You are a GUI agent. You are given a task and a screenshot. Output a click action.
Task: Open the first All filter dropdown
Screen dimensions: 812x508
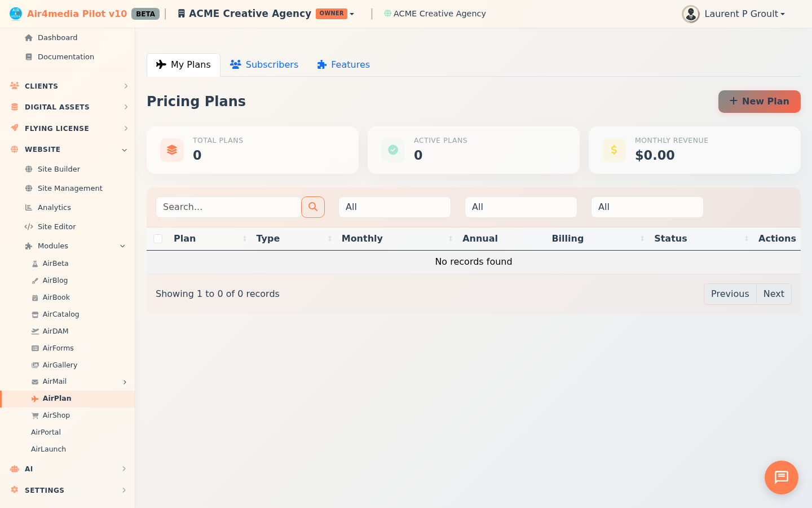pos(394,207)
